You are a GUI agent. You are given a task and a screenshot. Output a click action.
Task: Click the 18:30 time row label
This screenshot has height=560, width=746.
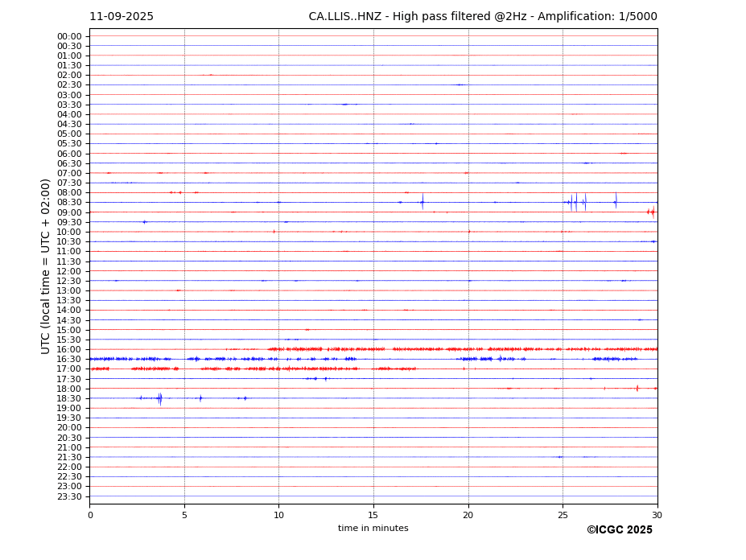pos(69,399)
